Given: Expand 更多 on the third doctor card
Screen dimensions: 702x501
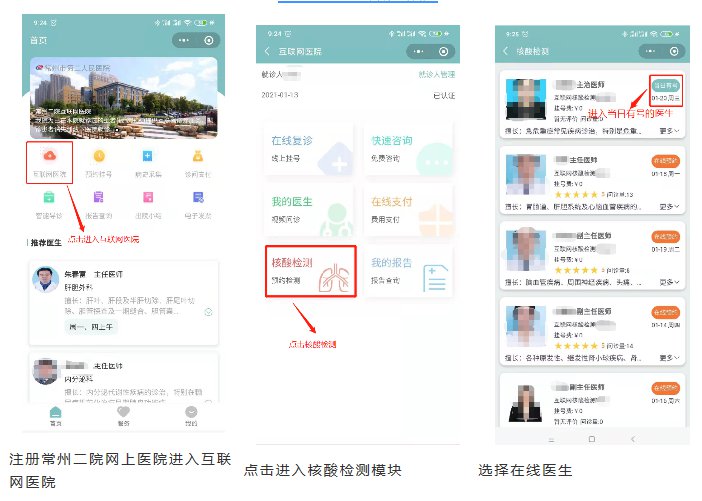Looking at the screenshot, I should pyautogui.click(x=668, y=283).
